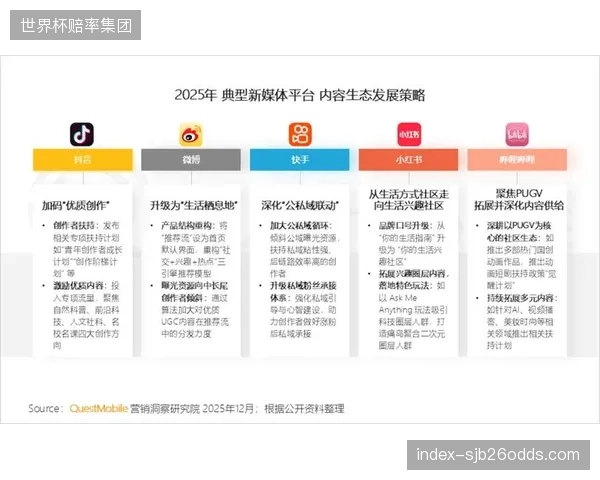Click the bullet 拓展兴趣圈层内容
The image size is (600, 480).
414,274
